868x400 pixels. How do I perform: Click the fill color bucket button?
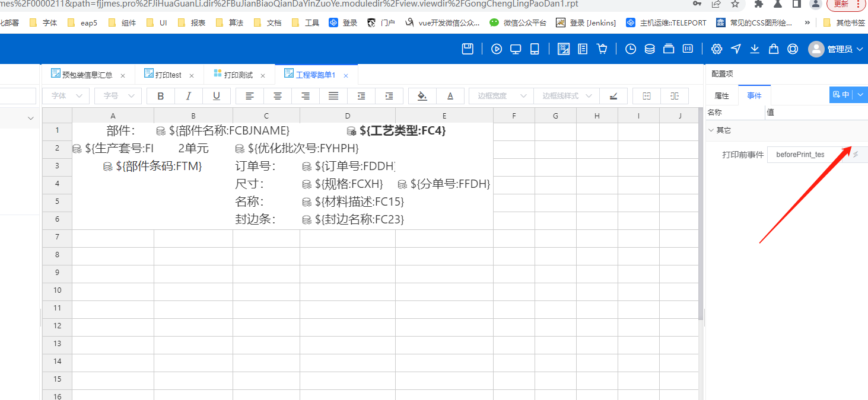422,96
